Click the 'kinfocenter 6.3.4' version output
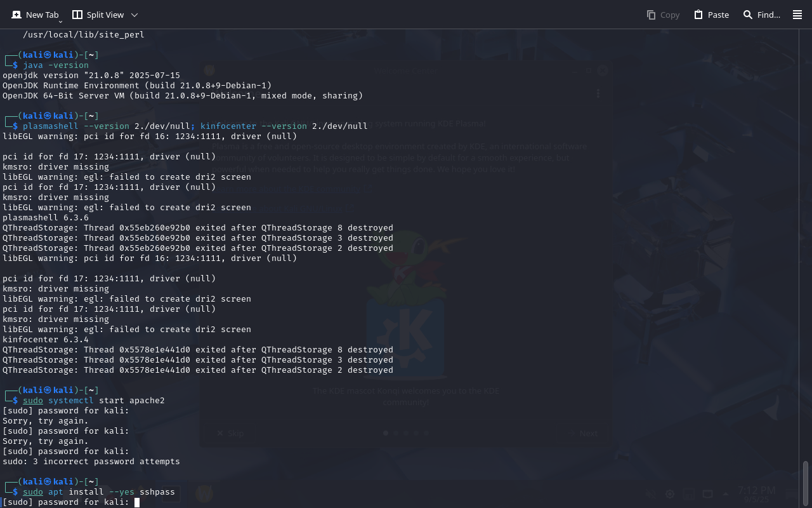The height and width of the screenshot is (508, 812). coord(46,340)
